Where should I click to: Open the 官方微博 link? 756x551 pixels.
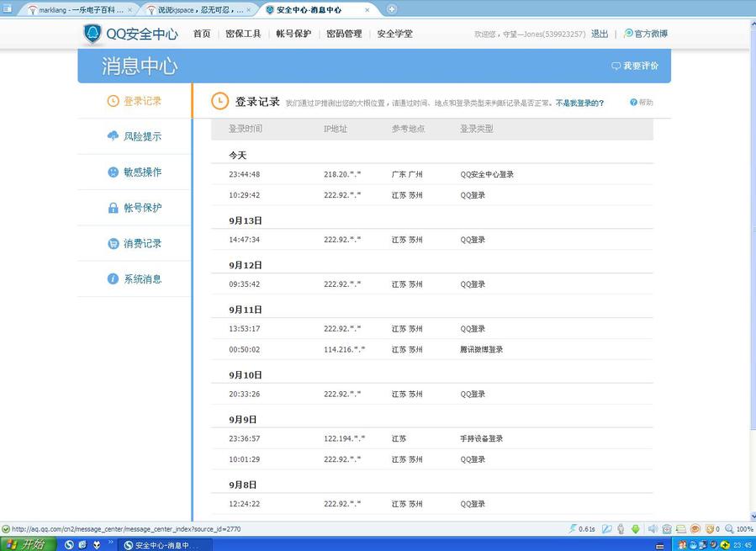pyautogui.click(x=652, y=34)
